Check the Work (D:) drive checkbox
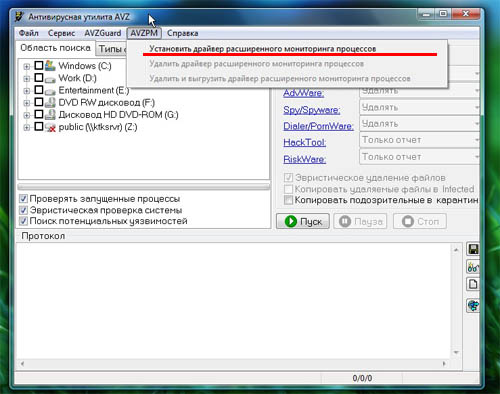 [x=39, y=77]
